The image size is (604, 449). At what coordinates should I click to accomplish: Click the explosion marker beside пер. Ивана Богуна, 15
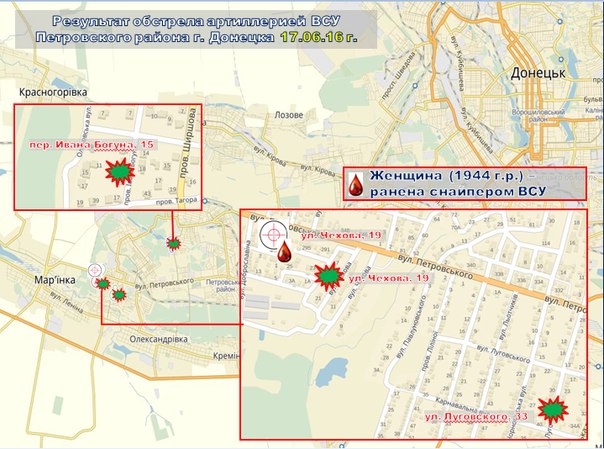[x=120, y=172]
